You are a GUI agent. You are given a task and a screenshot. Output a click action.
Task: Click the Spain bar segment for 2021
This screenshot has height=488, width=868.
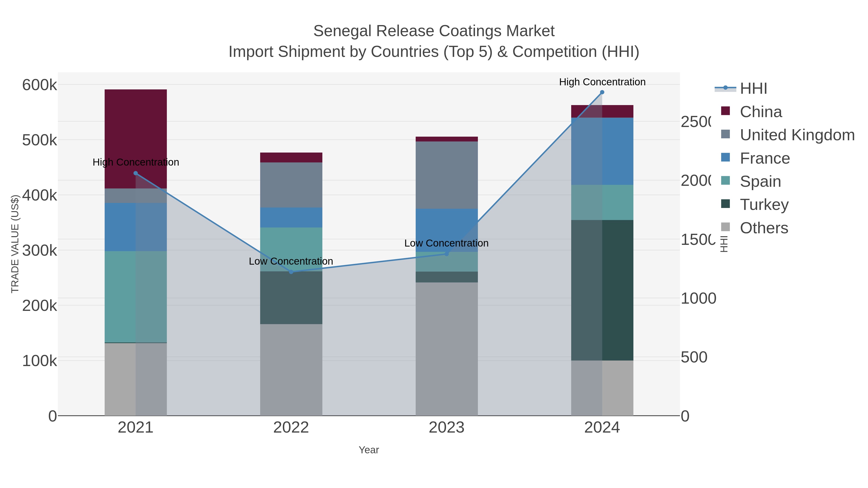pos(136,297)
